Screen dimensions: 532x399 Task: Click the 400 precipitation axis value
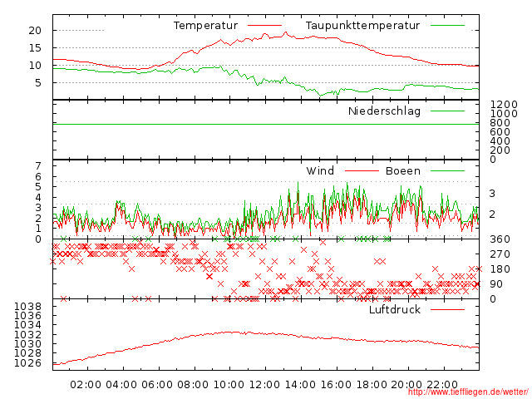[x=500, y=140]
